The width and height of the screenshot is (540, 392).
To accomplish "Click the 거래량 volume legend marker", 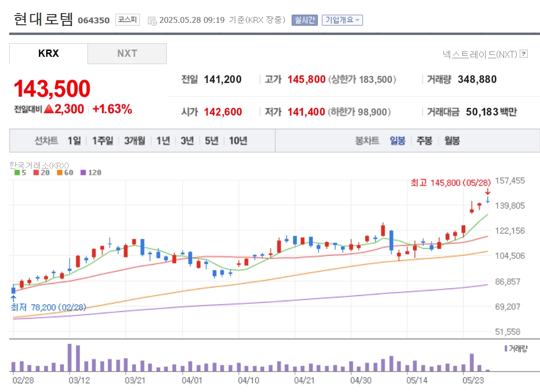I will point(506,348).
